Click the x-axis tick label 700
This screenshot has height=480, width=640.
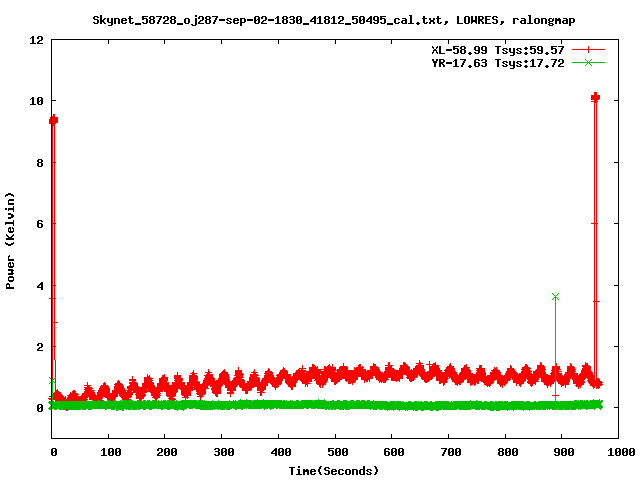(451, 452)
